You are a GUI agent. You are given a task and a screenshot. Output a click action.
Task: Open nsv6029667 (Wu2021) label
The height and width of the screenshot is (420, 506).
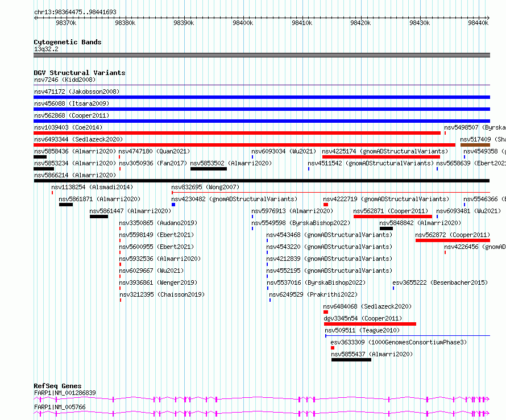coord(151,271)
